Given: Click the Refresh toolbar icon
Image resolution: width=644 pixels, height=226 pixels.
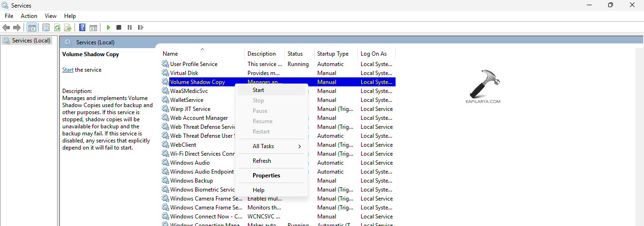Looking at the screenshot, I should click(57, 27).
